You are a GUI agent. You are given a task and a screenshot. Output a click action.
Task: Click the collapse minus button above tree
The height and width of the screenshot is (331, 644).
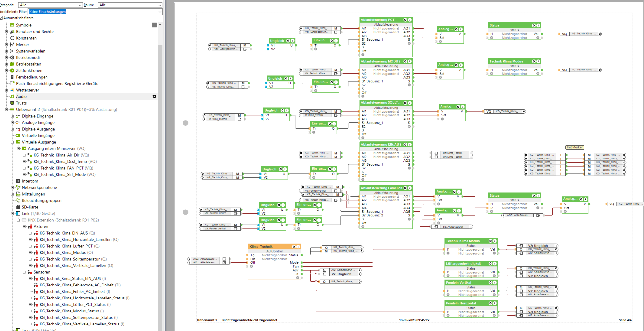[154, 25]
